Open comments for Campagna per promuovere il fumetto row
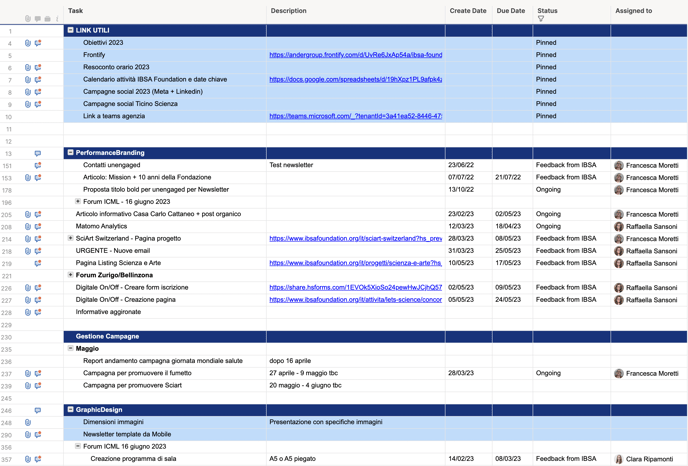Screen dimensions: 688x466 click(x=38, y=373)
